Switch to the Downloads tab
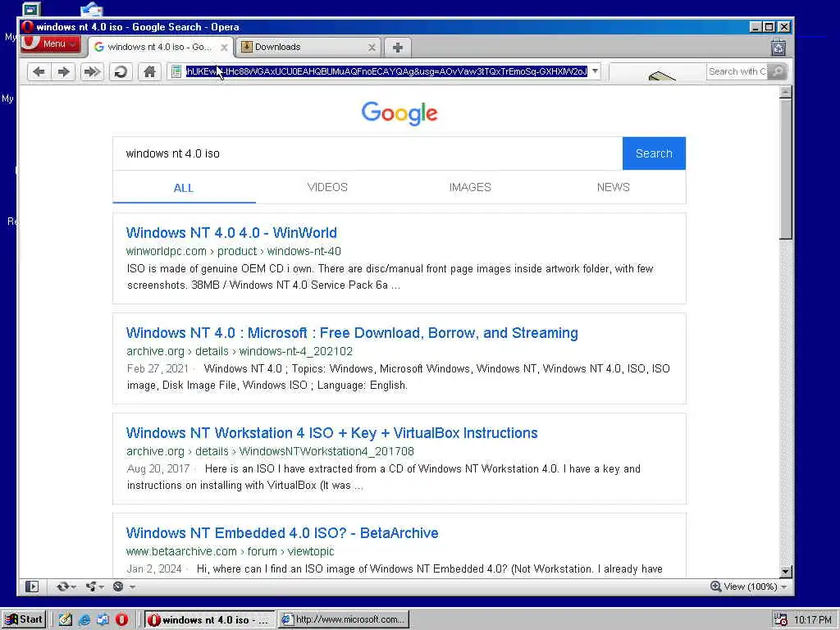Viewport: 840px width, 630px height. 308,47
